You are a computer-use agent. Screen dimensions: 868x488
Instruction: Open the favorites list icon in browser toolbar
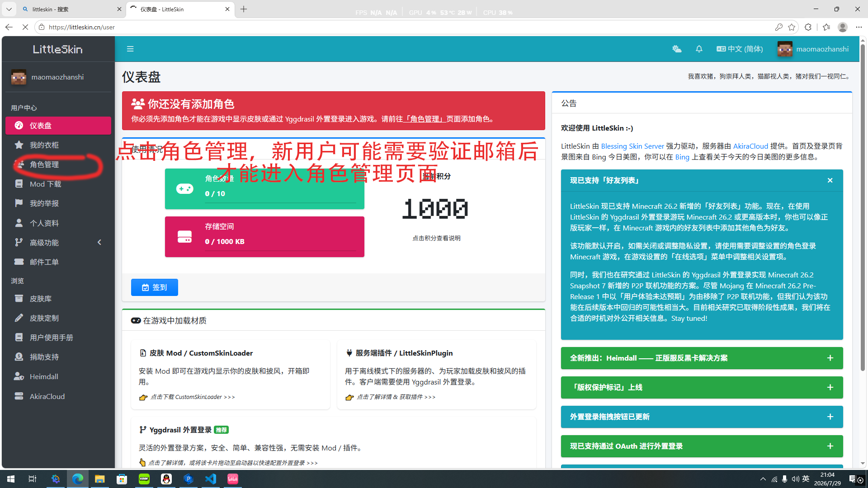[826, 27]
